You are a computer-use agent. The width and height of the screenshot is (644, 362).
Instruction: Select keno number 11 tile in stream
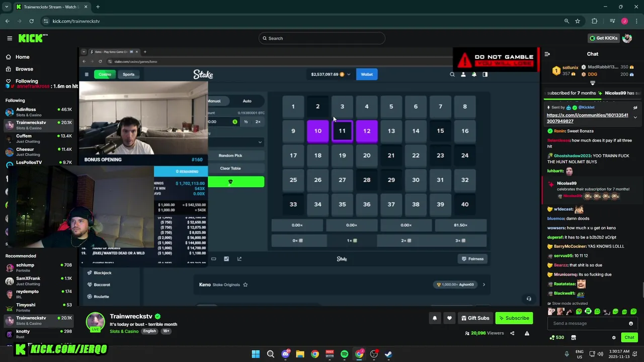click(342, 131)
